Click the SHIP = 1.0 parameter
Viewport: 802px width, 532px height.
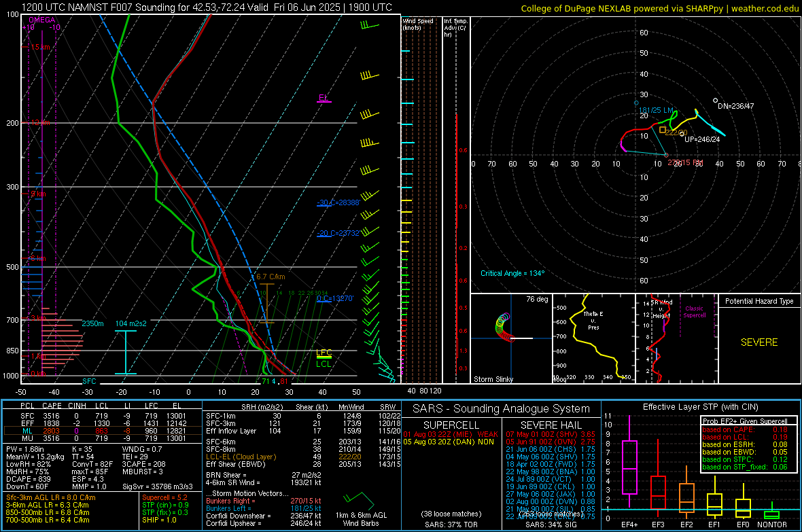tap(159, 520)
